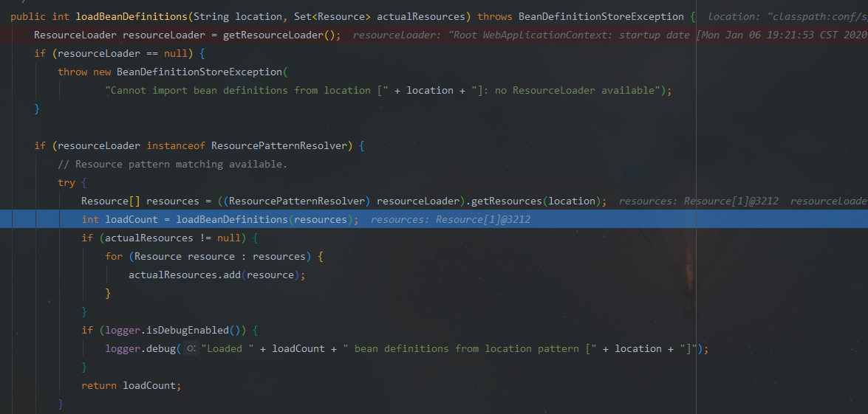Click the inline value 'Root WebApplicationContext: startup date'
This screenshot has height=414, width=868.
[573, 35]
